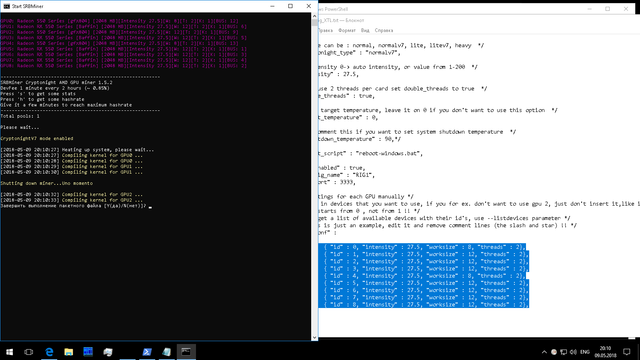Open the network status tray icon
Viewport: 640px width, 360px height.
click(x=564, y=352)
